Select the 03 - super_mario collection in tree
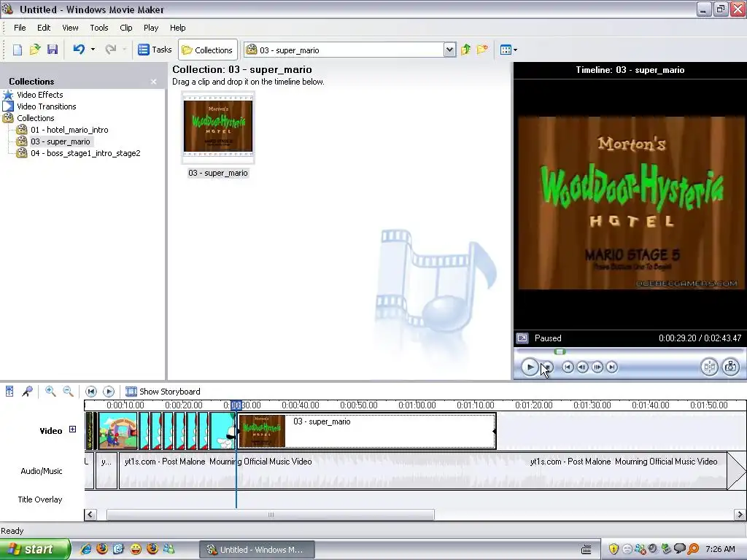This screenshot has height=560, width=747. (x=60, y=141)
